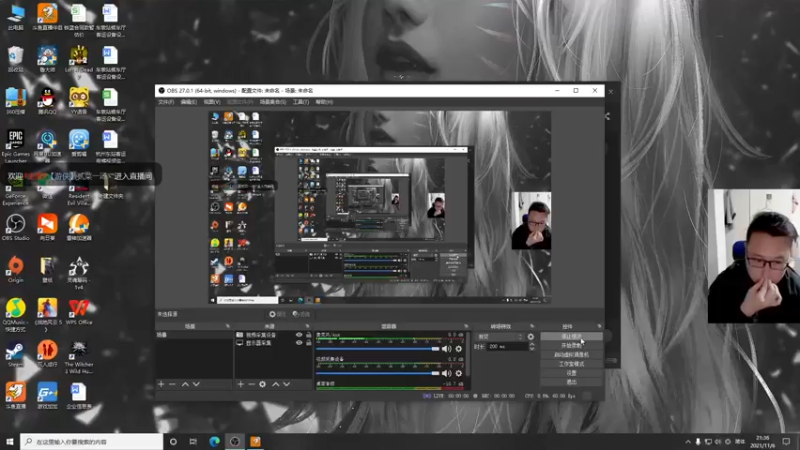Launch WPS Office from desktop
800x450 pixels.
pos(79,311)
